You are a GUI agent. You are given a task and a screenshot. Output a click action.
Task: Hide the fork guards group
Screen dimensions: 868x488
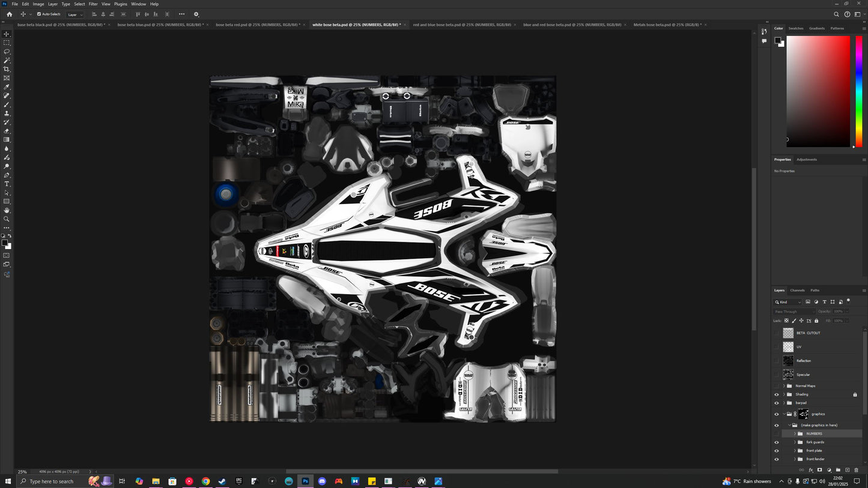click(x=776, y=442)
